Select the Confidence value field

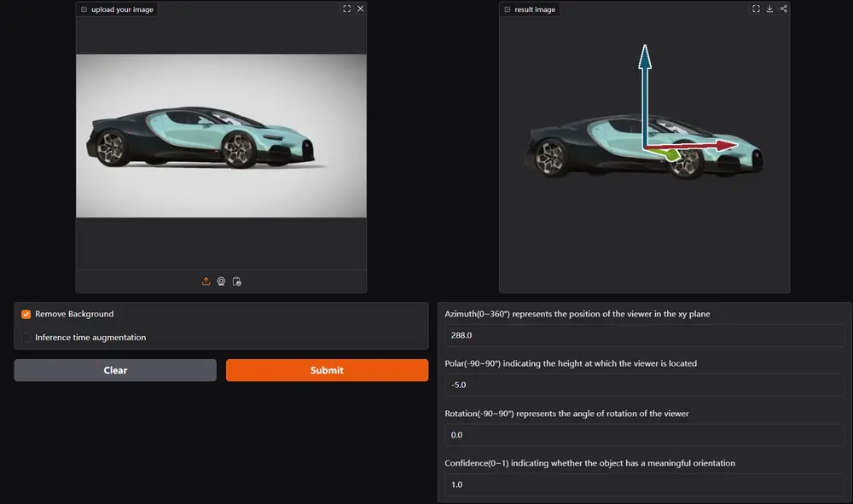click(644, 484)
